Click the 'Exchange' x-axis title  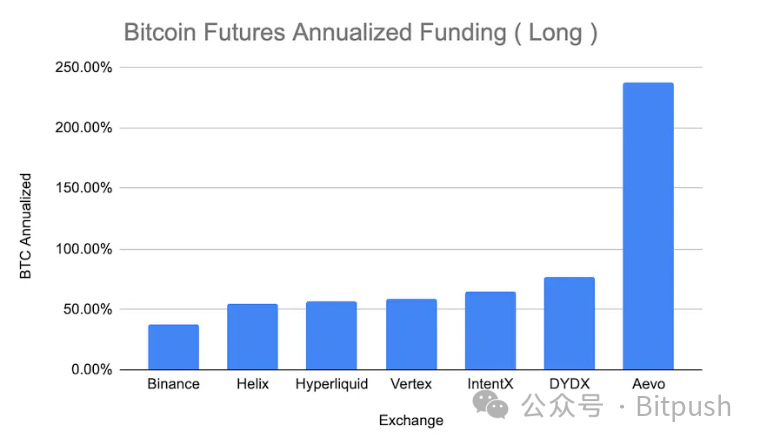click(x=411, y=420)
